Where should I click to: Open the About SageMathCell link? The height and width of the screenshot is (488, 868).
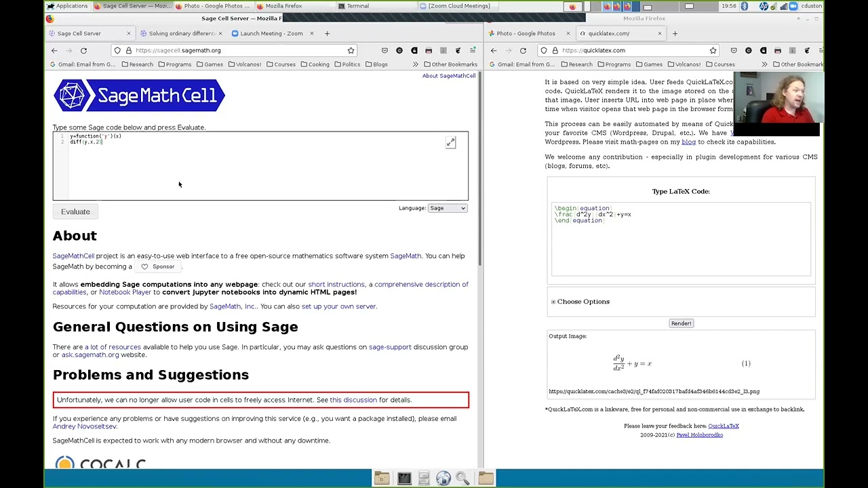[449, 76]
